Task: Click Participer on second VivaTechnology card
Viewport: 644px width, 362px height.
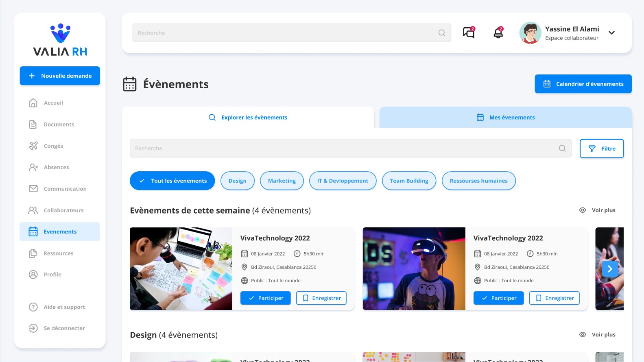Action: 498,298
